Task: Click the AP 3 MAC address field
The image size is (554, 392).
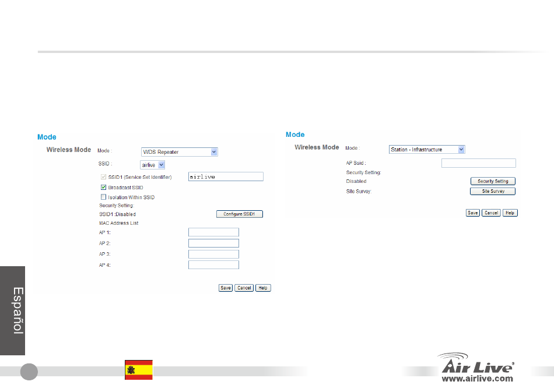Action: pos(214,254)
